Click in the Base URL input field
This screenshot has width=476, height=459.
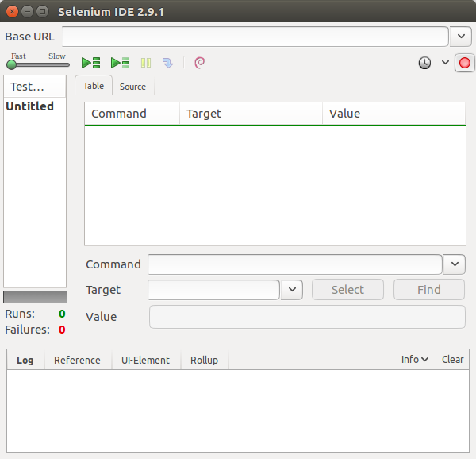tap(255, 37)
